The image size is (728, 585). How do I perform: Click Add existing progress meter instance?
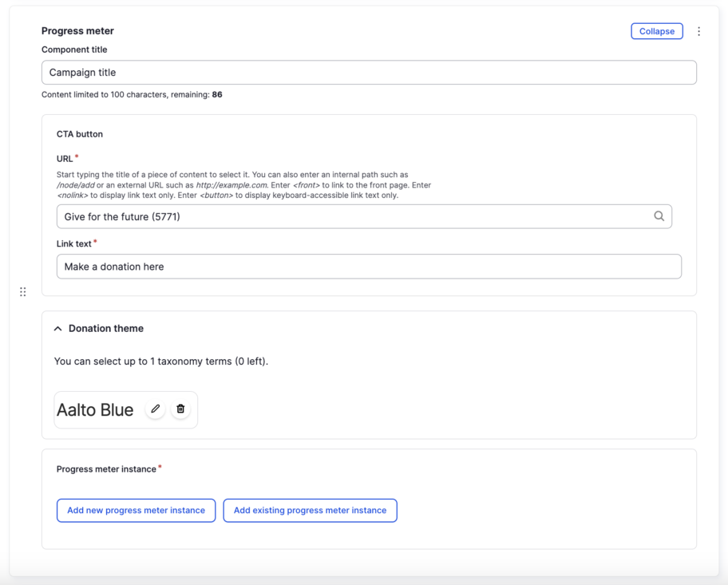[x=310, y=511]
